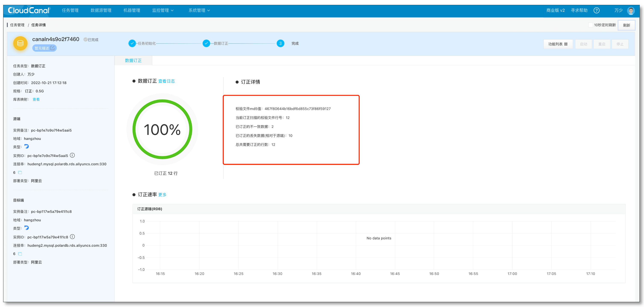Copy the hudeng1 source connection string
Screen dimensions: 644x307
coord(20,173)
